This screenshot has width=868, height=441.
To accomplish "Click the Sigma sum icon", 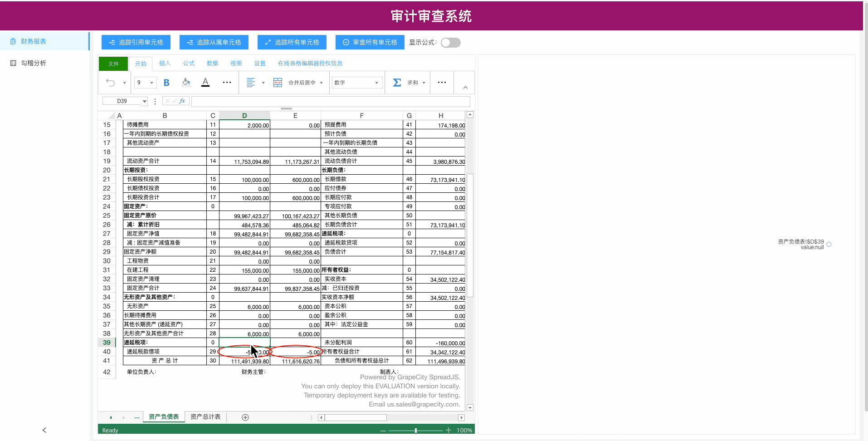I will coord(397,83).
